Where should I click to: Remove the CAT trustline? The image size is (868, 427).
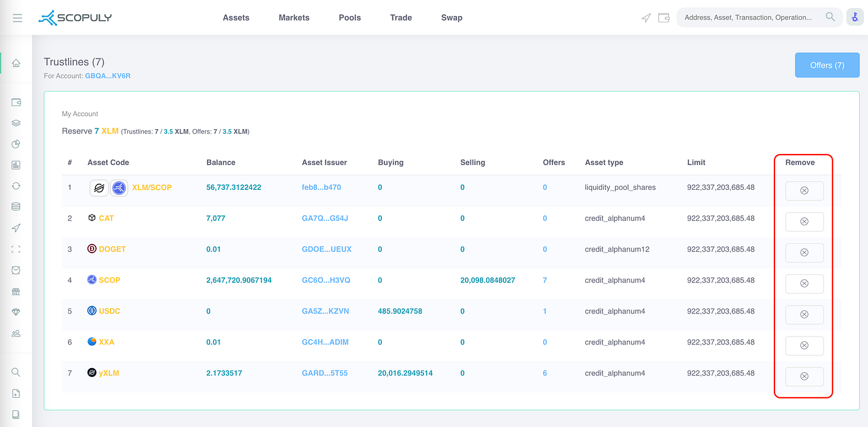(x=804, y=222)
